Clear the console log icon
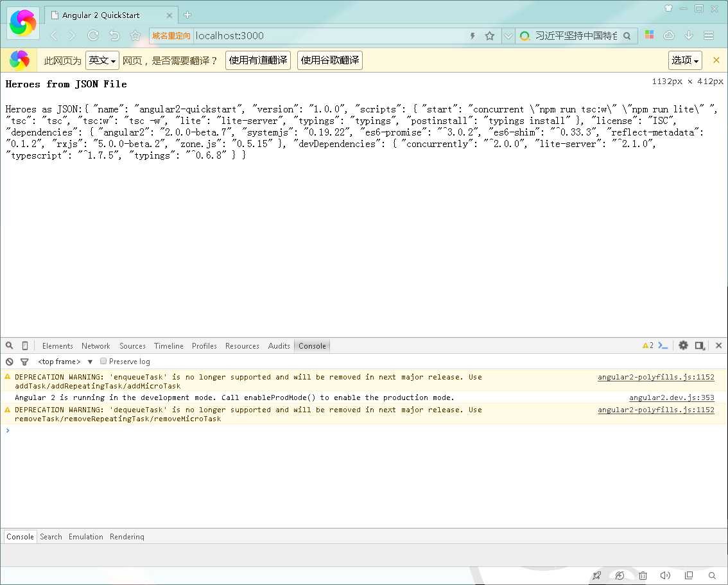This screenshot has height=585, width=728. pyautogui.click(x=9, y=362)
